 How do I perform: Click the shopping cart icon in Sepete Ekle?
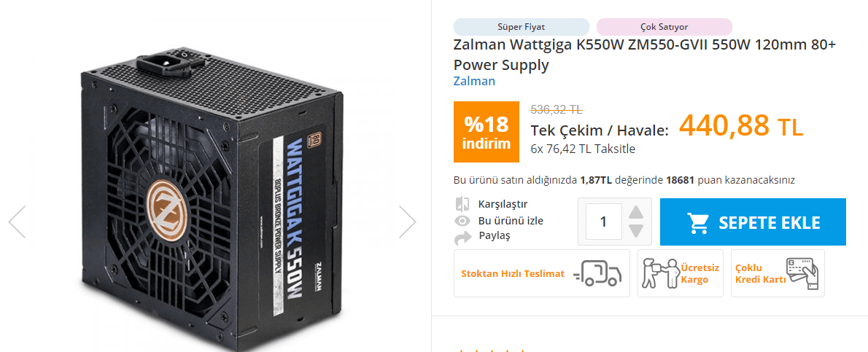698,222
